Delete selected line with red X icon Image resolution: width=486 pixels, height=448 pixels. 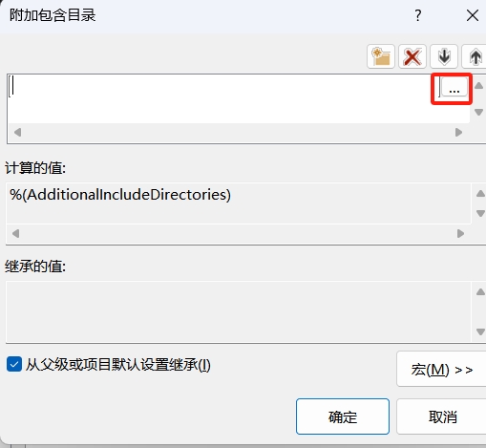tap(412, 56)
